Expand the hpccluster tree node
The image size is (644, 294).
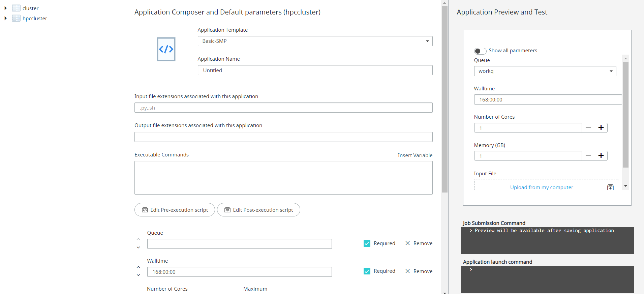5,18
